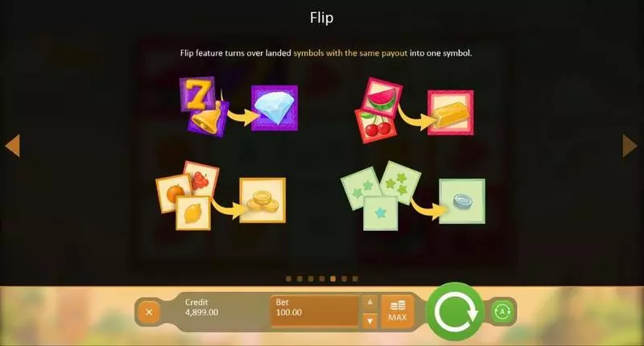The width and height of the screenshot is (644, 346).
Task: Go to the next info page arrow
Action: click(x=630, y=146)
